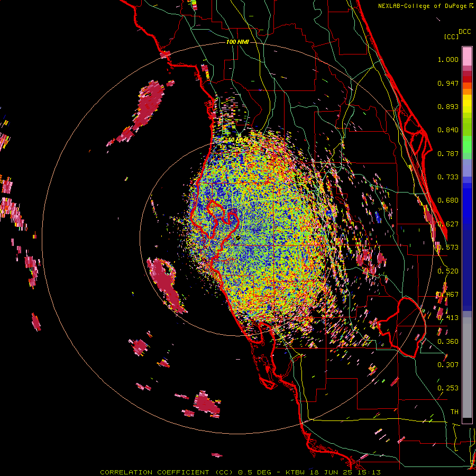Pick the bright blue swatch beside 0.680
The width and height of the screenshot is (476, 476).
click(467, 202)
